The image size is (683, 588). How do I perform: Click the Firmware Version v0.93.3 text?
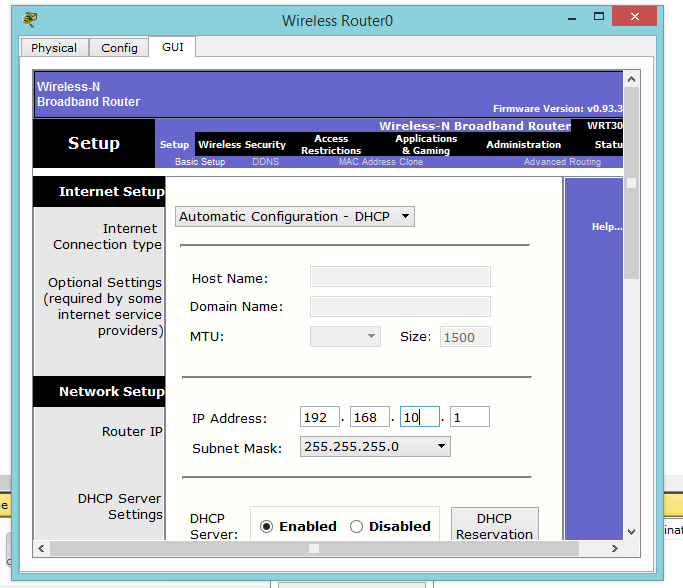click(x=558, y=108)
